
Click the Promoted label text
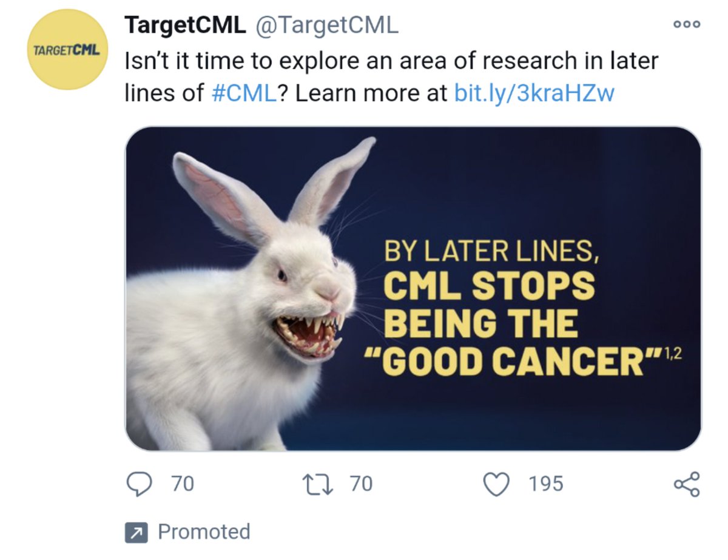[204, 532]
